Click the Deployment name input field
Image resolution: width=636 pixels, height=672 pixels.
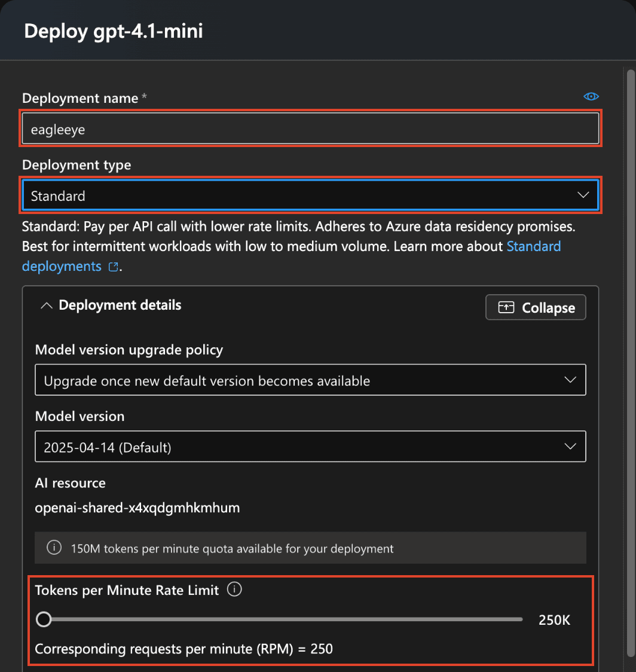310,129
